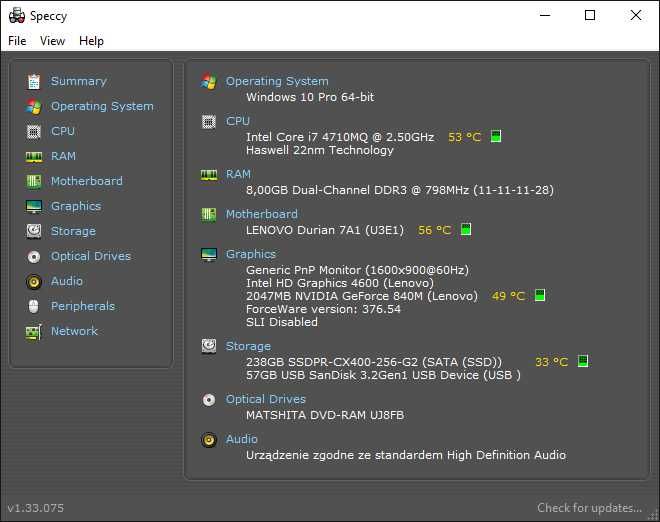
Task: Open Motherboard section from sidebar
Action: [x=87, y=181]
